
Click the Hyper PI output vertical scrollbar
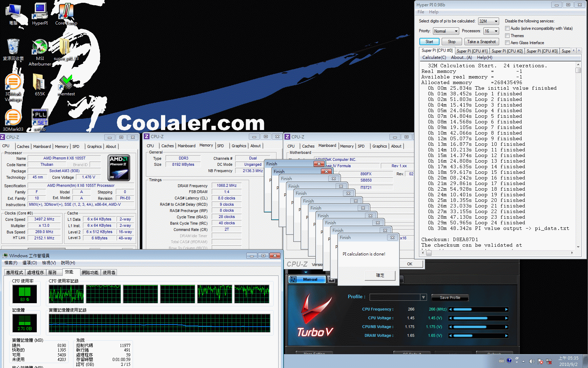click(578, 154)
